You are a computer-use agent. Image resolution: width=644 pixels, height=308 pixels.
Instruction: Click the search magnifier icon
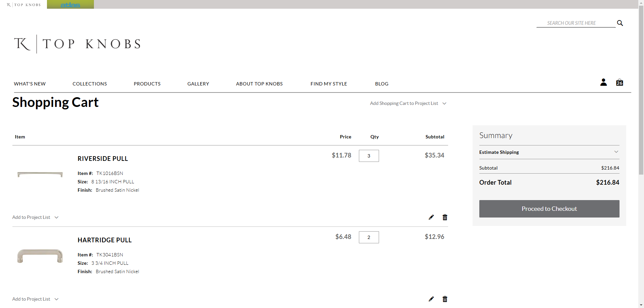coord(620,23)
